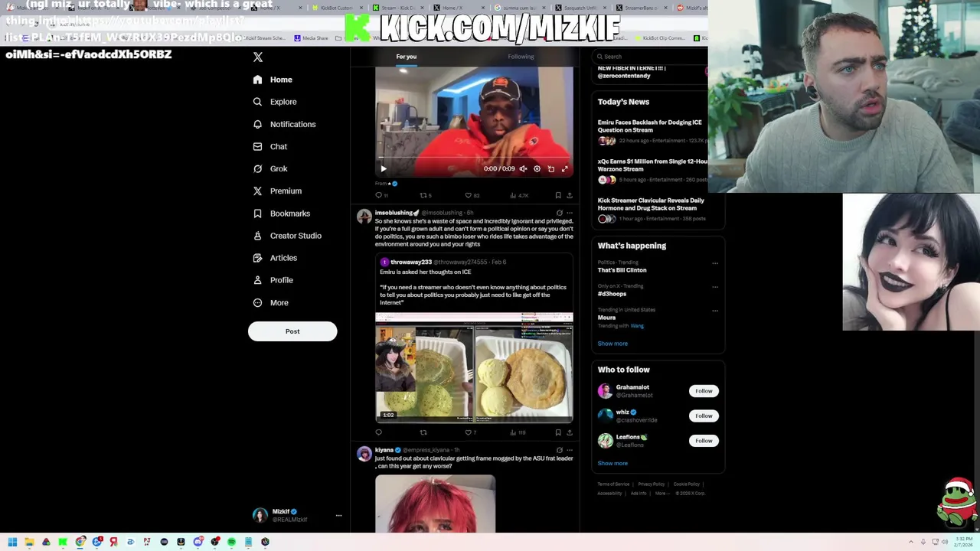Open the Home item in X sidebar
The width and height of the screenshot is (980, 551).
pyautogui.click(x=273, y=80)
